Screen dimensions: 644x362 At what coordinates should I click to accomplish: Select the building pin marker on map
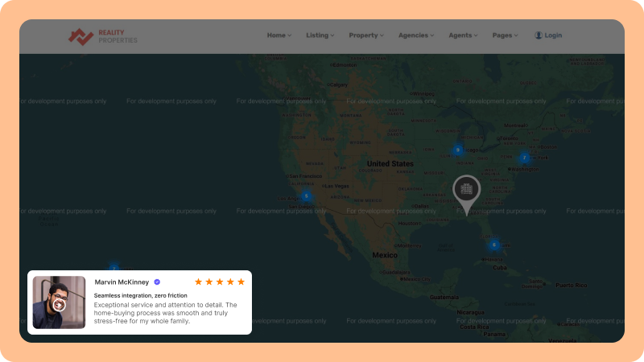click(x=465, y=191)
